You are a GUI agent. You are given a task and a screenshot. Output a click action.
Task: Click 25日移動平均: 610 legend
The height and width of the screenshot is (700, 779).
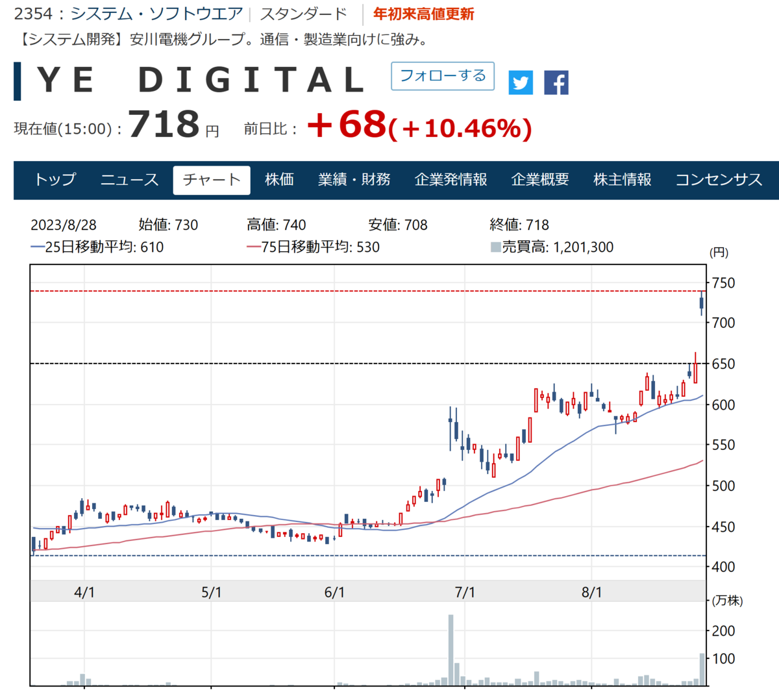(x=97, y=247)
